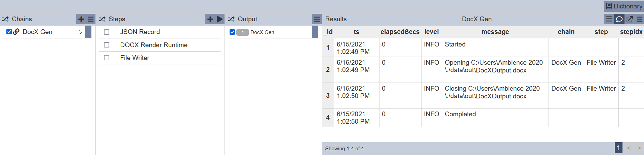
Task: Uncheck the DocX Gen output checkbox
Action: pos(232,32)
